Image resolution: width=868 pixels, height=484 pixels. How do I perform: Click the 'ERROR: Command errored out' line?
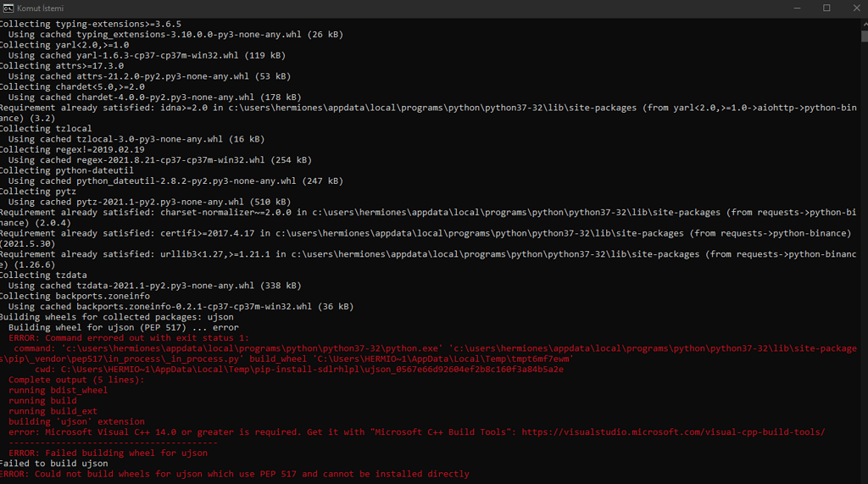point(129,338)
